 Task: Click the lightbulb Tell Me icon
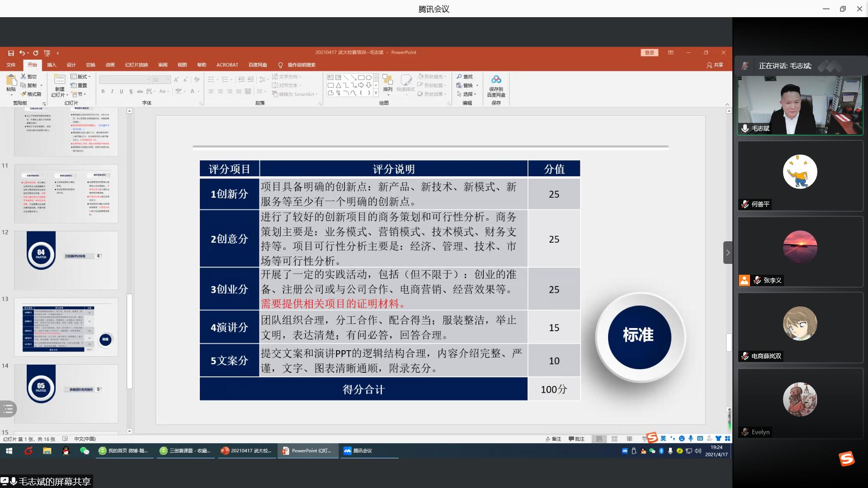pos(280,65)
